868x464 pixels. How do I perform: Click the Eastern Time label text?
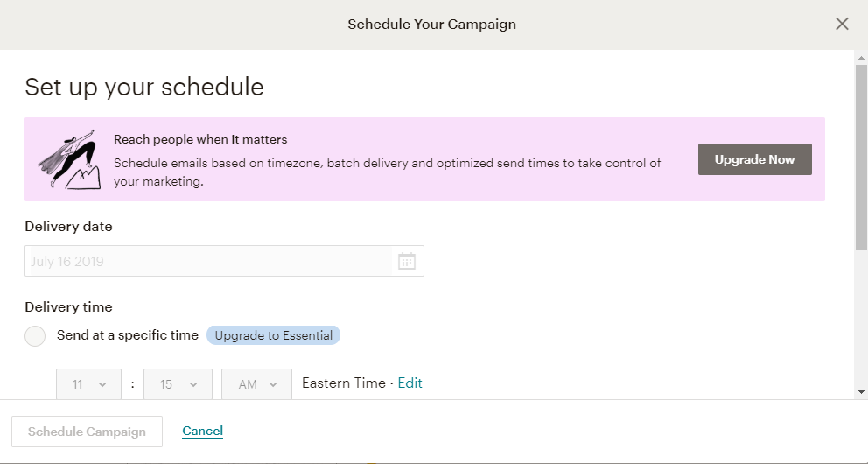tap(343, 383)
